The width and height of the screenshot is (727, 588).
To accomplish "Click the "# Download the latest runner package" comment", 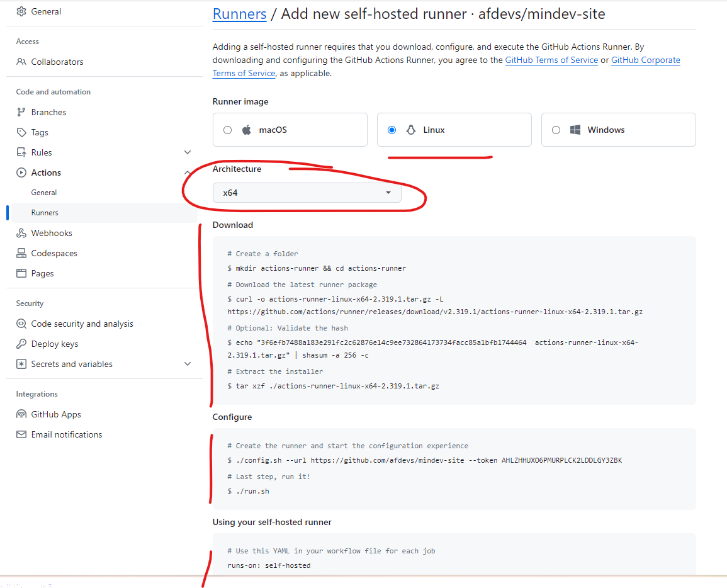I will 302,285.
